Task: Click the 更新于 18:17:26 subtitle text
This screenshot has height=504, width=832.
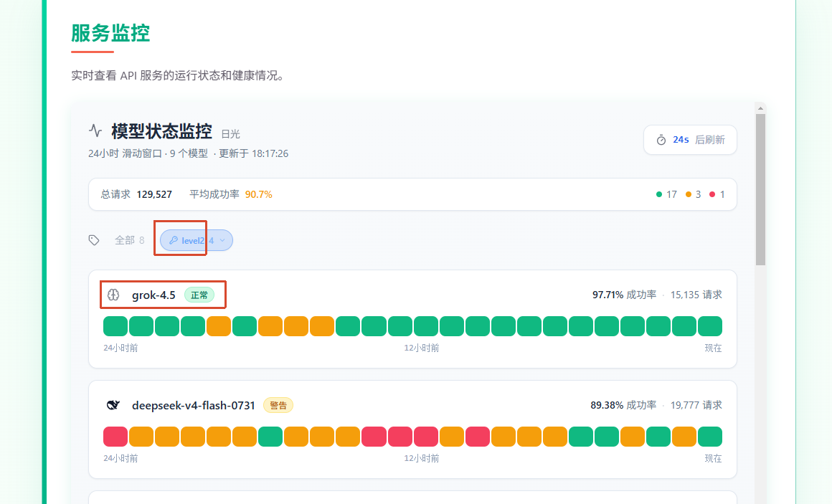Action: click(254, 154)
